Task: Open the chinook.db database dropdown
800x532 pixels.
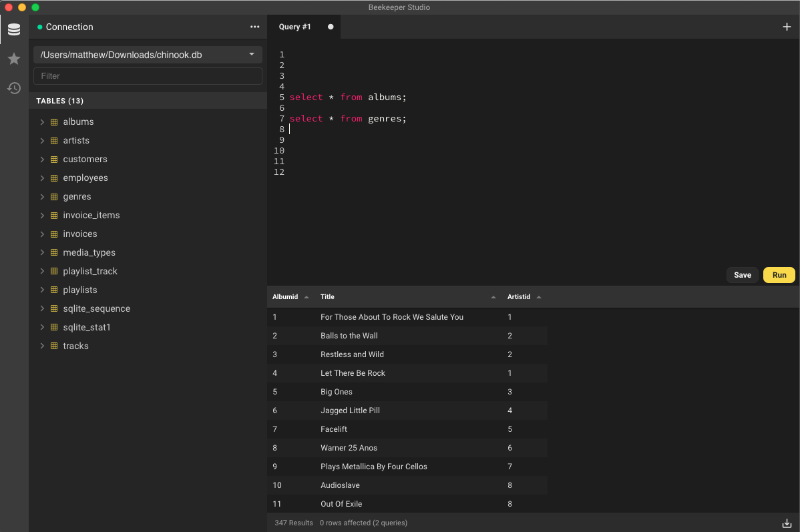Action: coord(148,55)
